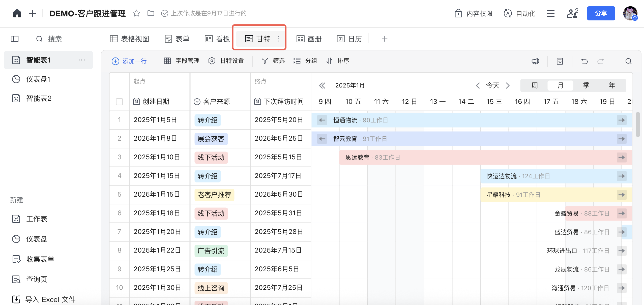The image size is (644, 305).
Task: Click 添加一行 to add row
Action: (x=129, y=61)
